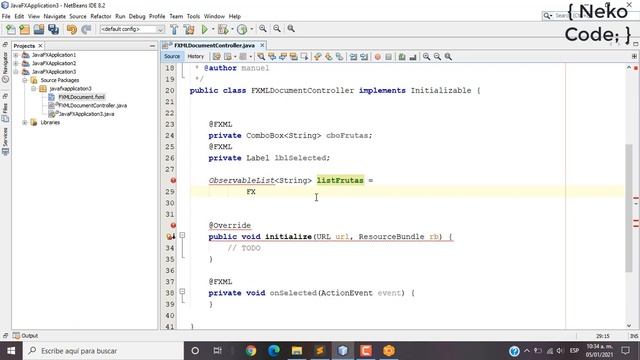Open the Services side panel
640x360 pixels.
5,141
